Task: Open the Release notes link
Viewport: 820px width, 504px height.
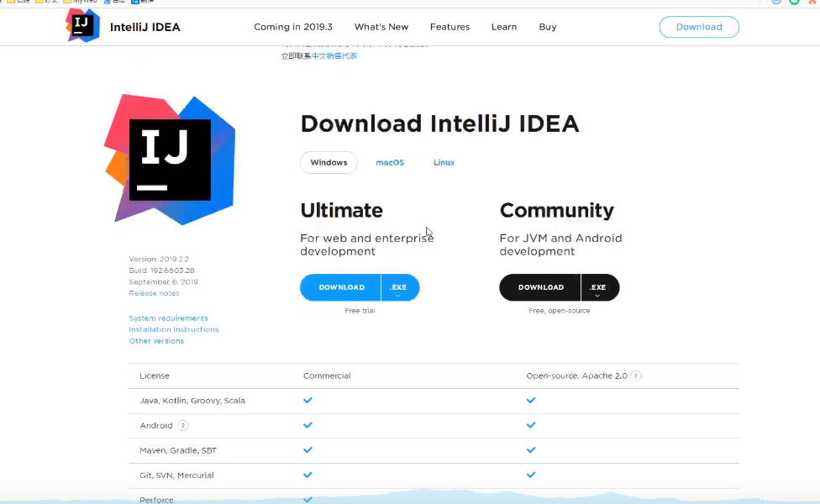Action: click(154, 293)
